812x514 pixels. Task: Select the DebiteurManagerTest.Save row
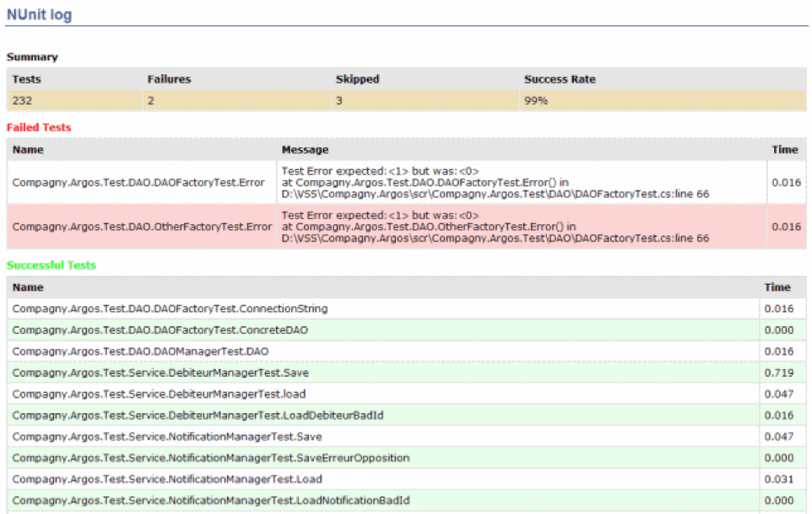[406, 373]
